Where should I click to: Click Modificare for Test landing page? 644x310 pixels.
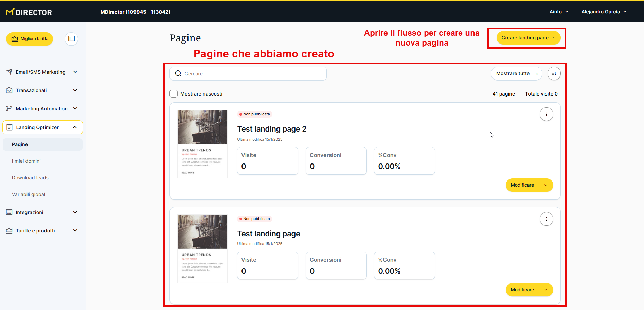pyautogui.click(x=522, y=290)
